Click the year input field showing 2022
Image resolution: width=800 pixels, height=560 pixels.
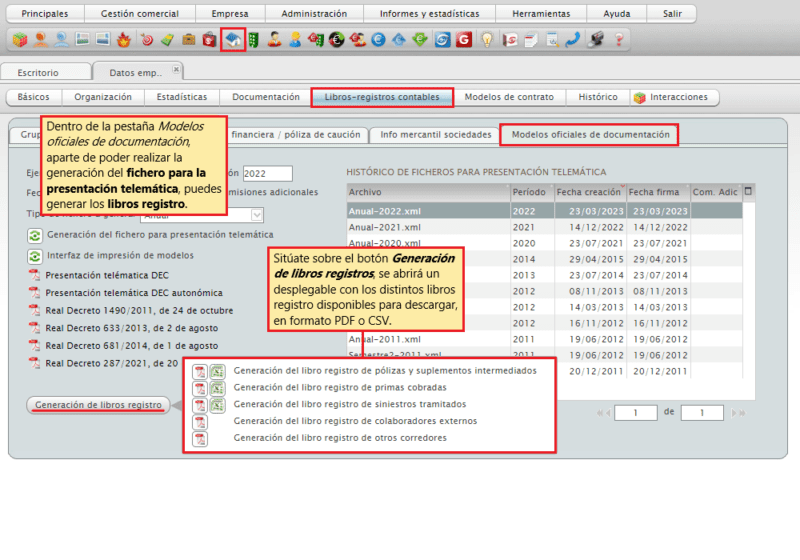click(267, 174)
